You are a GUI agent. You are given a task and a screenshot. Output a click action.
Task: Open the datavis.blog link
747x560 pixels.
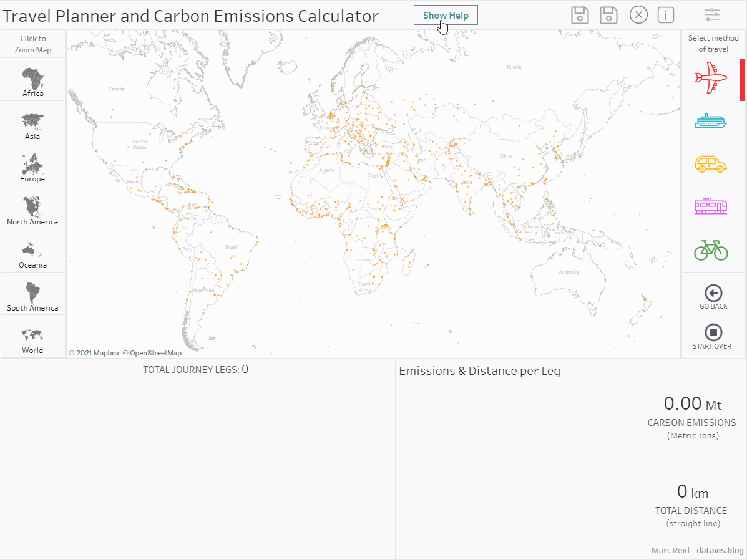[x=720, y=550]
